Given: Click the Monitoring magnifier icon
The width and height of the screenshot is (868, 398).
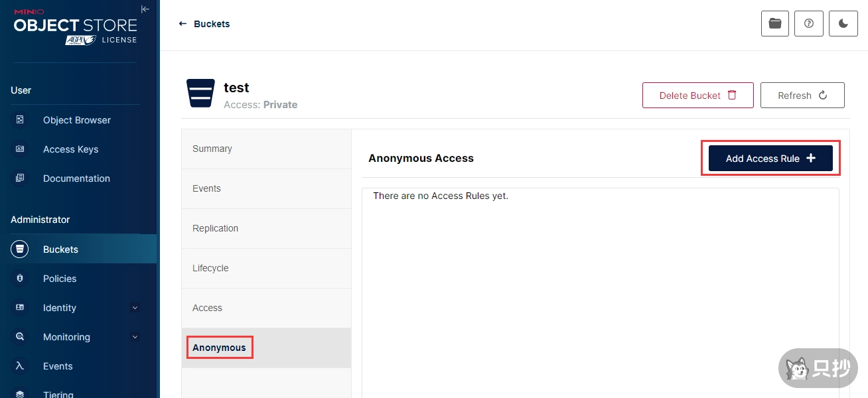Looking at the screenshot, I should (x=20, y=337).
